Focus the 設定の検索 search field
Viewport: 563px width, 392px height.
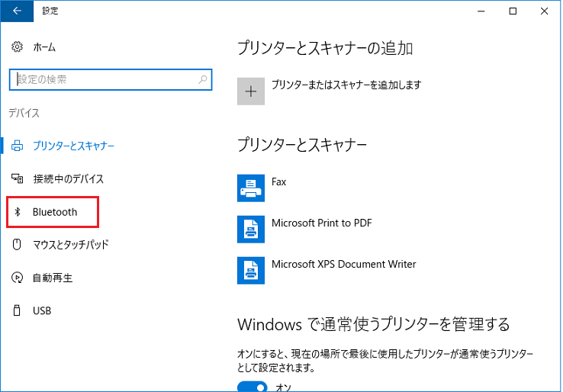(111, 79)
